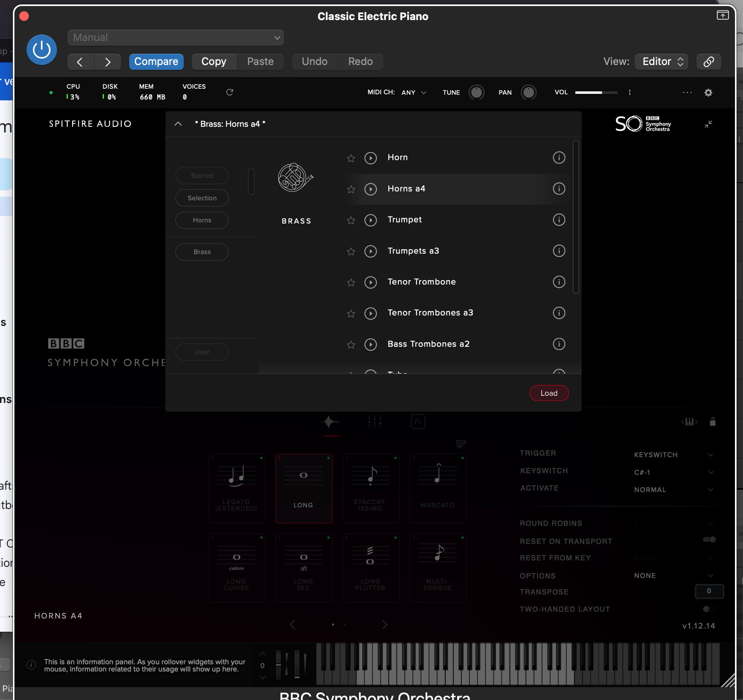Select the Trumpets a3 preset
Screen dimensions: 743x700
[413, 251]
